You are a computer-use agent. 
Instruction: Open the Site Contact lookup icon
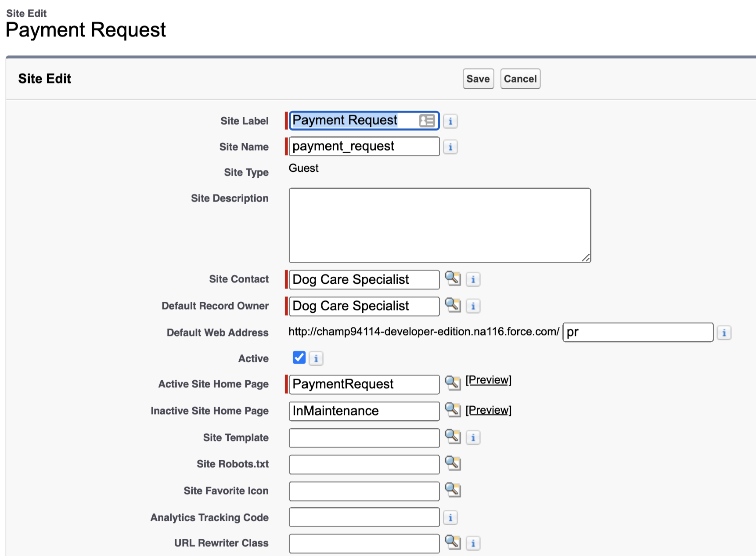[x=454, y=279]
